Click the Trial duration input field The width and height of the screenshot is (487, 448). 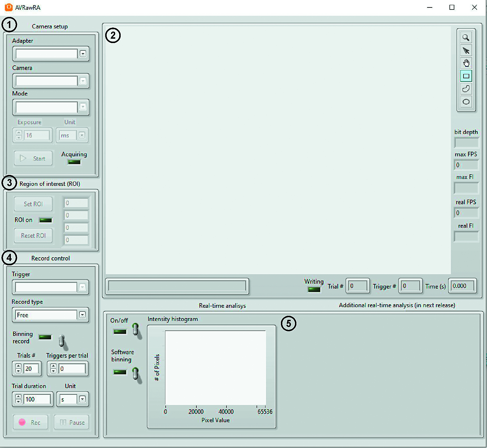tap(37, 399)
